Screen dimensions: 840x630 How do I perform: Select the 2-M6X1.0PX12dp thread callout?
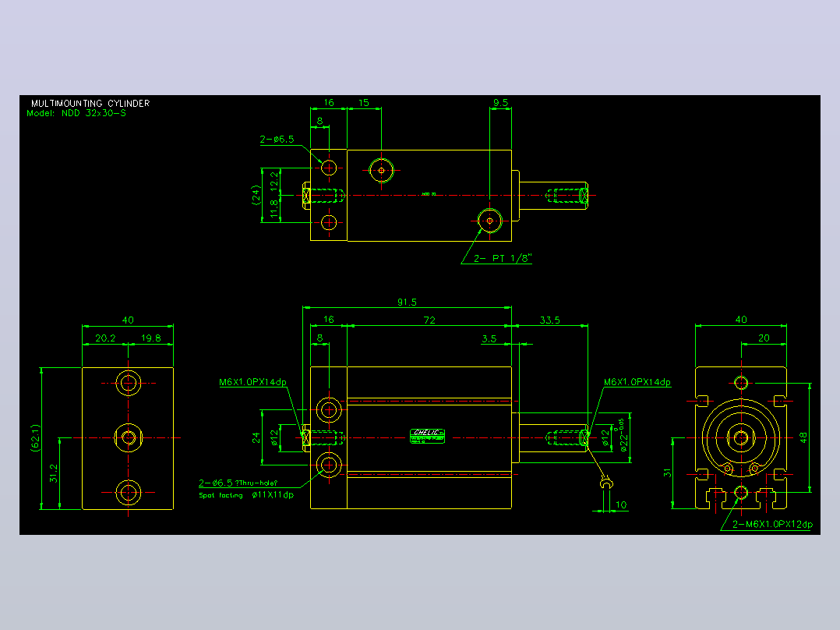click(x=772, y=525)
